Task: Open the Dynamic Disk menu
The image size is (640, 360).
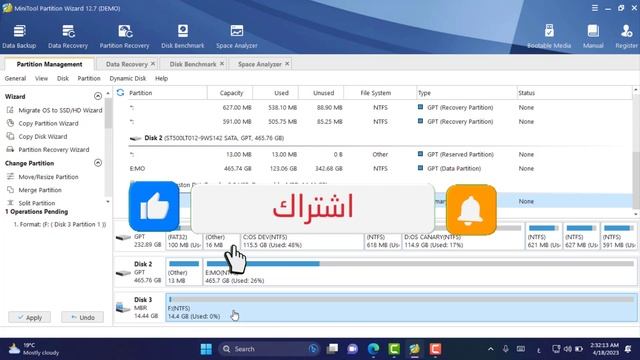Action: coord(127,78)
